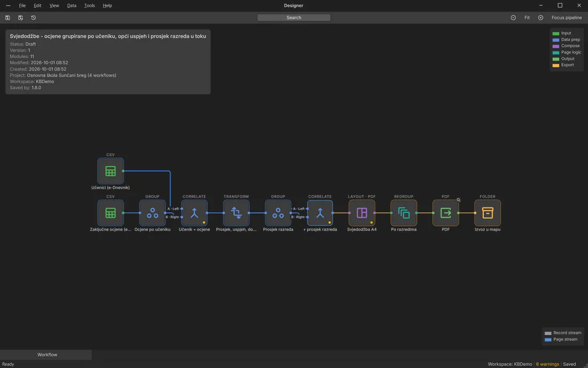Open the View menu
Screen dimensions: 588x368
(54, 6)
